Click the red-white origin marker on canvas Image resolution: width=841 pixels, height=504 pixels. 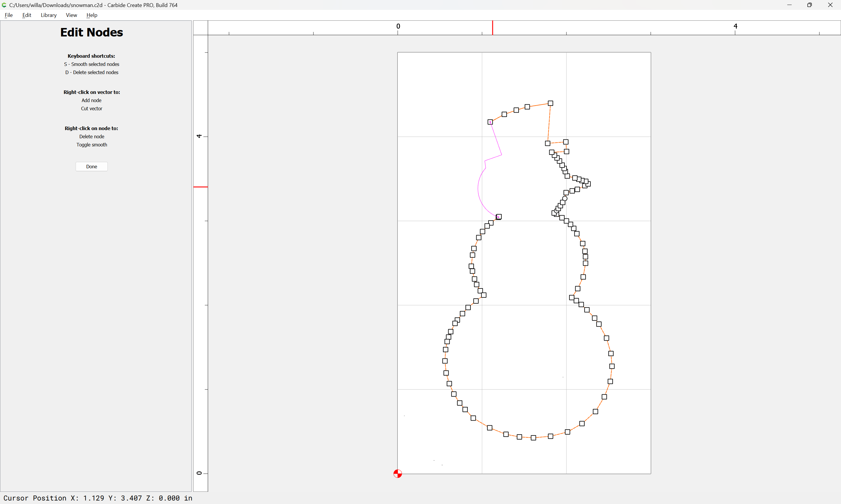(397, 473)
